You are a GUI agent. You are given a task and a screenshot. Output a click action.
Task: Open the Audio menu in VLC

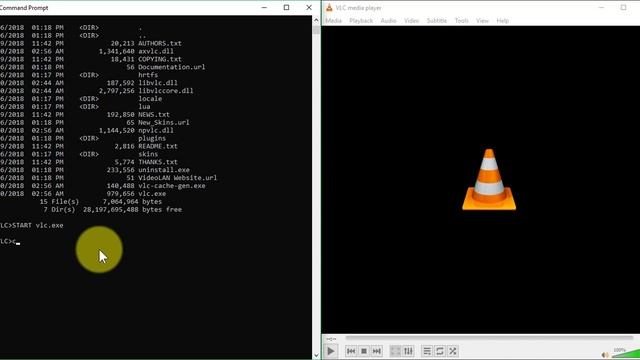tap(388, 20)
